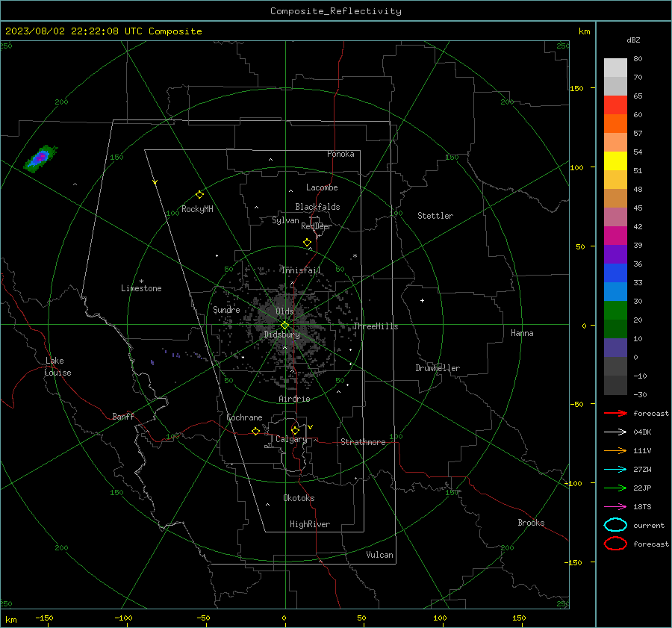Click the 18TS legend label

[642, 507]
